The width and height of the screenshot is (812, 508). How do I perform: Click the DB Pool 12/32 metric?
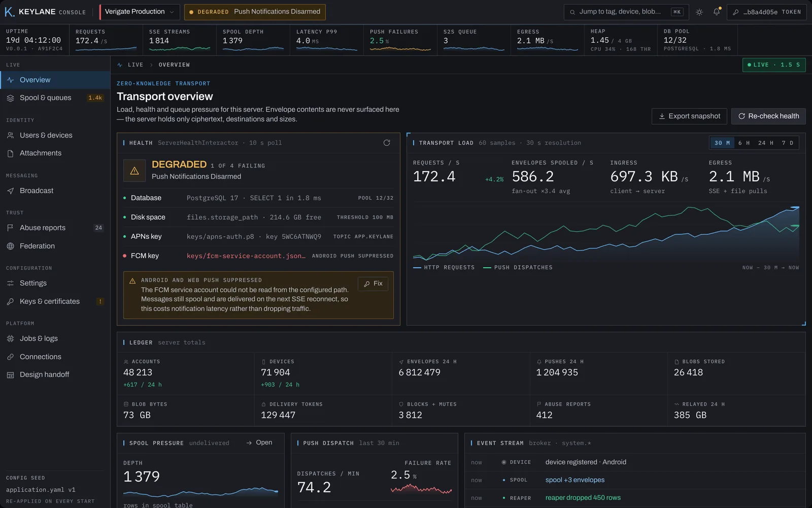pyautogui.click(x=698, y=40)
